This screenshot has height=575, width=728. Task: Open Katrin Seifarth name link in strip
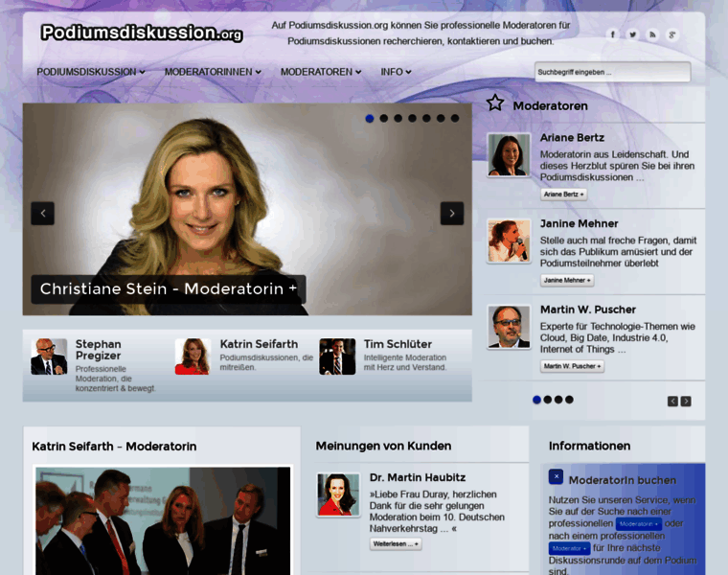pos(259,344)
